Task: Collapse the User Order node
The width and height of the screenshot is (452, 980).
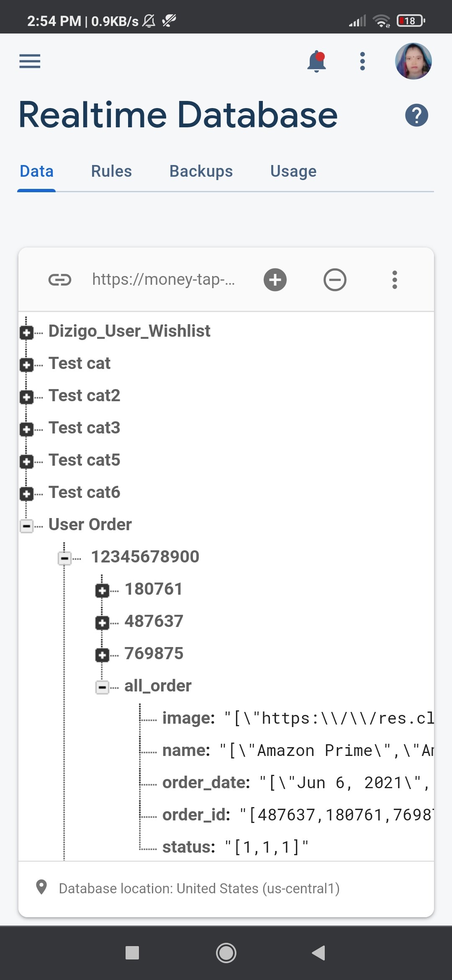Action: 26,526
